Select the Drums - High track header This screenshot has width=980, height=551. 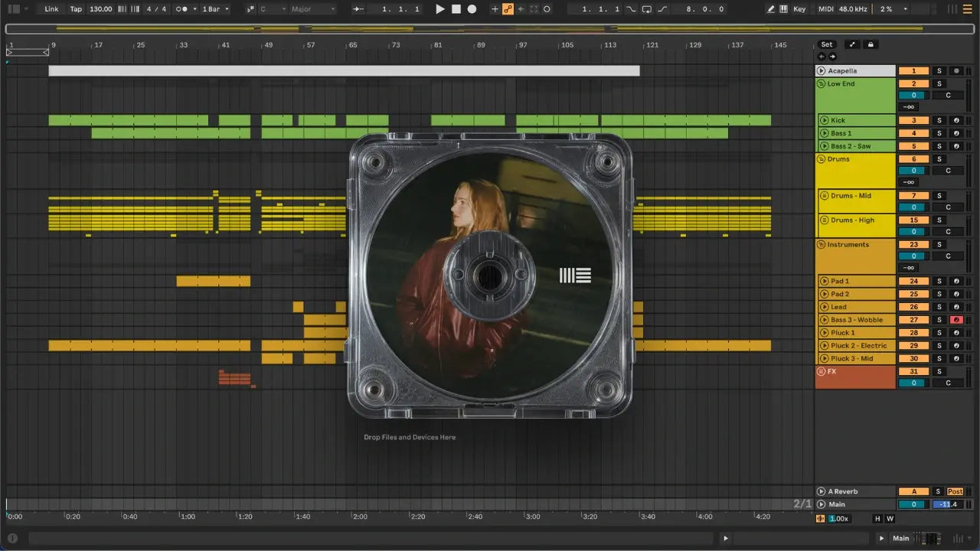click(856, 226)
